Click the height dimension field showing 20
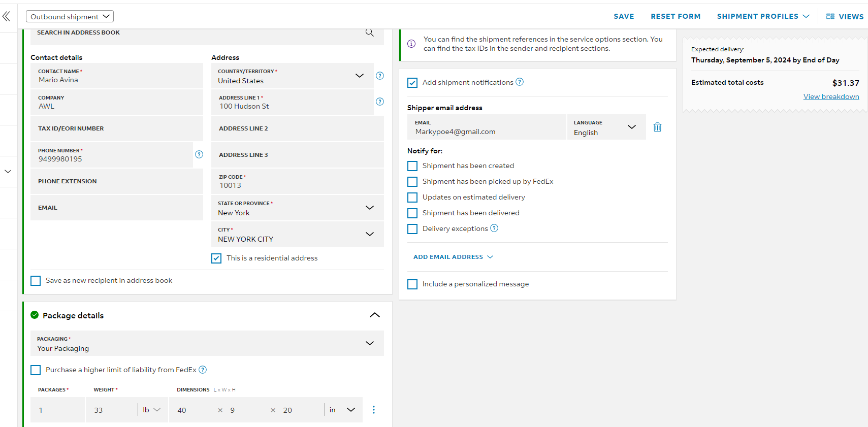868x427 pixels. (301, 410)
